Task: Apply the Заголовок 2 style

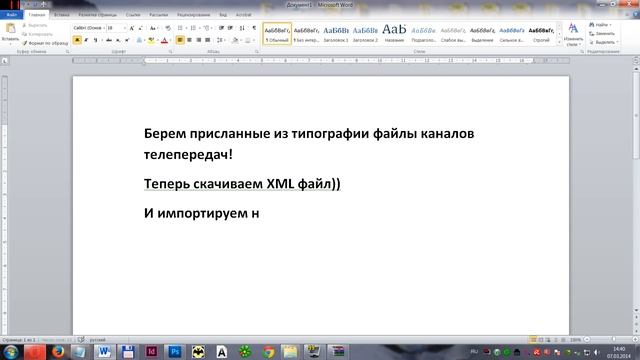Action: 365,34
